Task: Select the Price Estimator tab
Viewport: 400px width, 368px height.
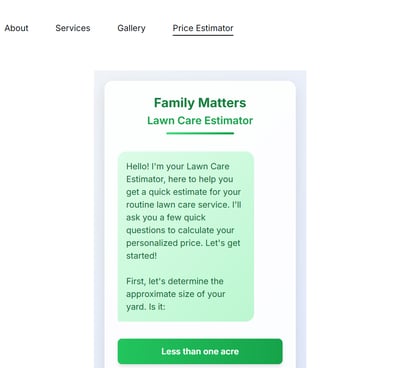Action: pos(203,28)
